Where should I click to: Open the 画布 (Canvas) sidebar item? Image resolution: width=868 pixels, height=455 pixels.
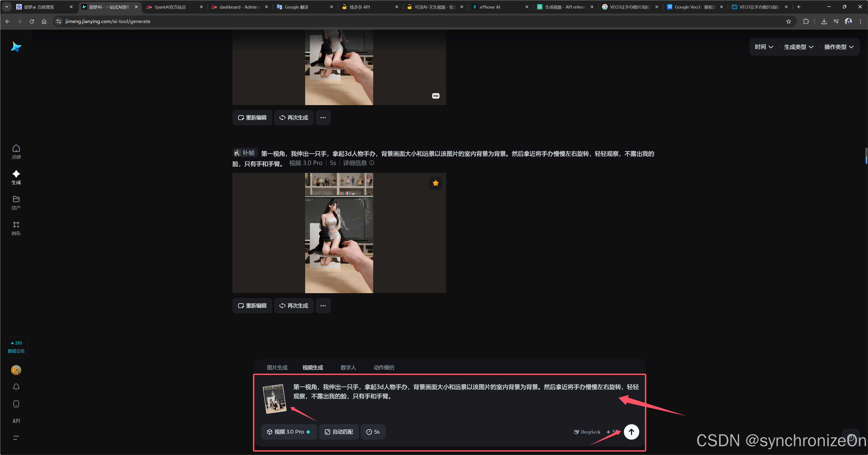[x=16, y=228]
